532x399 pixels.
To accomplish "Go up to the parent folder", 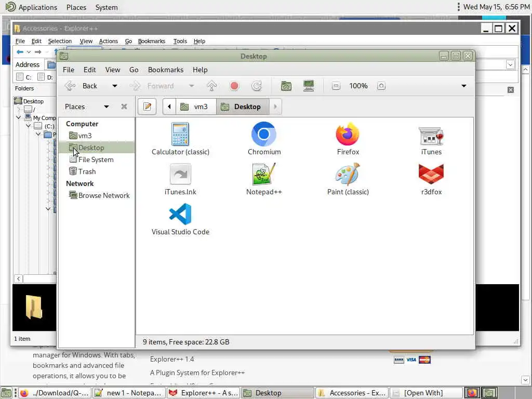I will point(212,86).
